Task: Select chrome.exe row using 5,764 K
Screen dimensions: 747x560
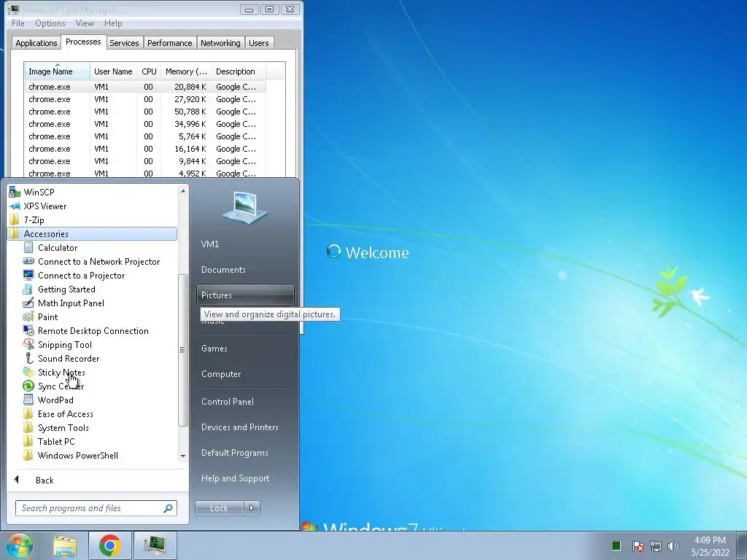Action: click(145, 136)
